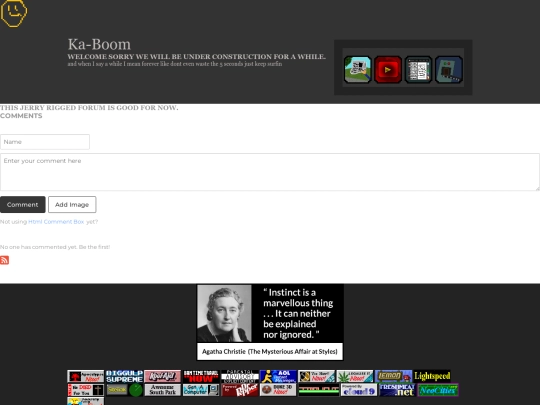Click the COMMENTS heading text
Screen dimensions: 540x405
point(21,116)
